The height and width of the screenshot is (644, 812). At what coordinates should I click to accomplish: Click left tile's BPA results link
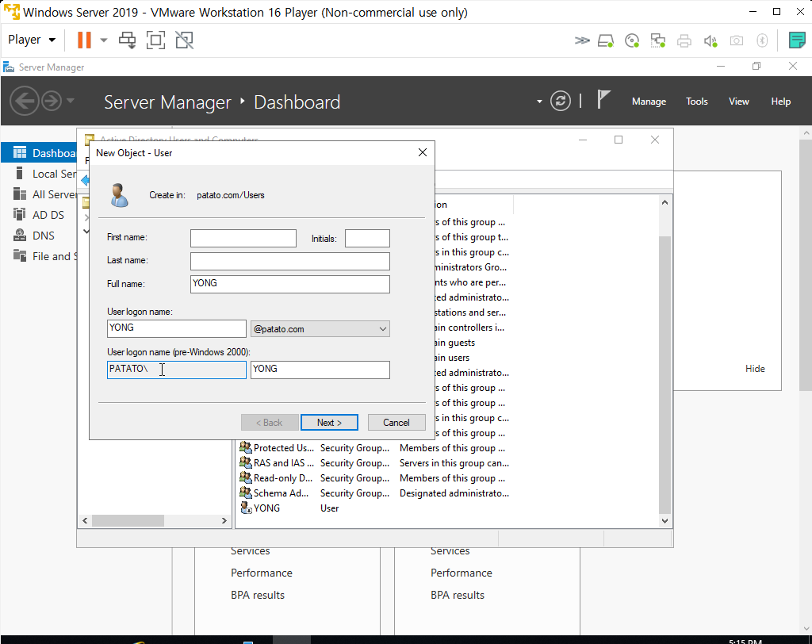tap(258, 595)
